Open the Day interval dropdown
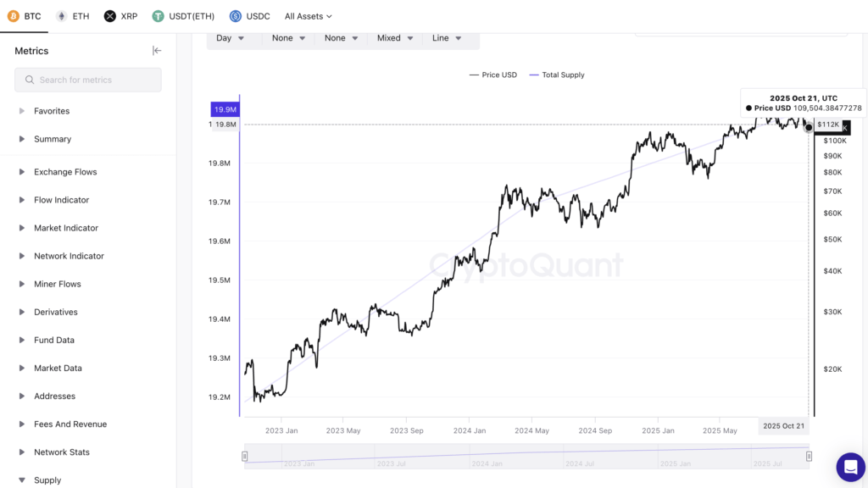Viewport: 868px width, 488px height. (x=231, y=38)
